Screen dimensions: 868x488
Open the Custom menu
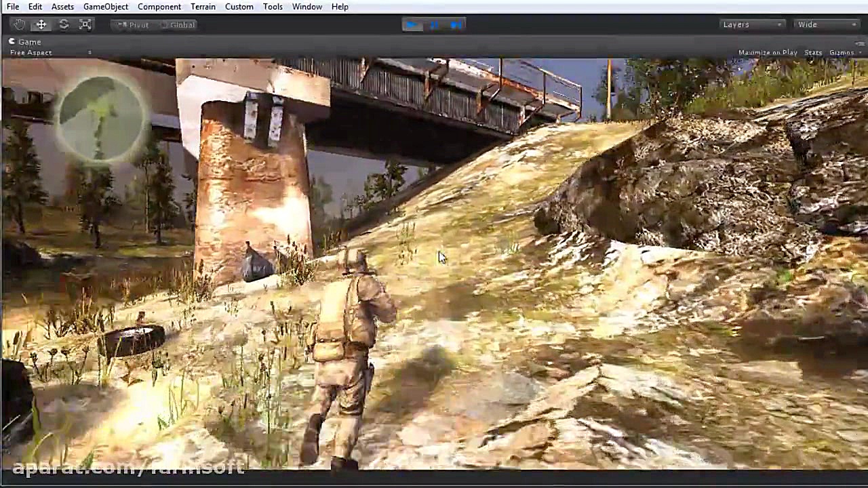239,7
